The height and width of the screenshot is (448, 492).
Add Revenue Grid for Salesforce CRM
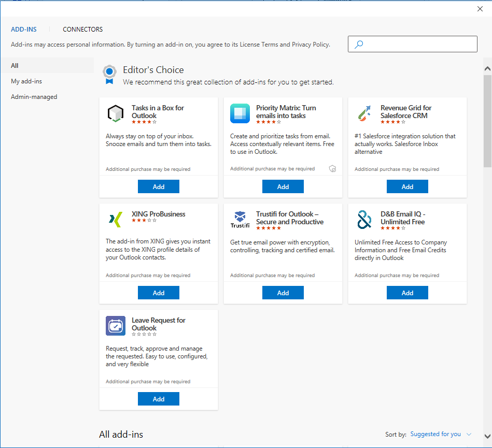pos(407,186)
